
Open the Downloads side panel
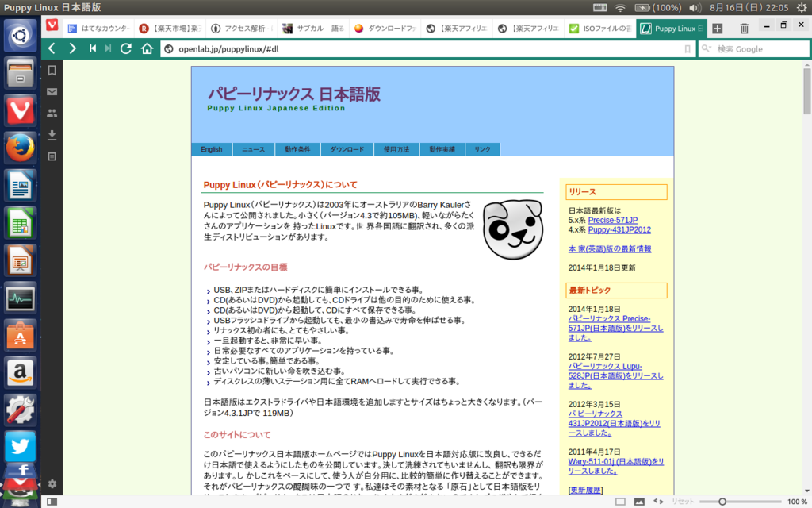tap(52, 135)
